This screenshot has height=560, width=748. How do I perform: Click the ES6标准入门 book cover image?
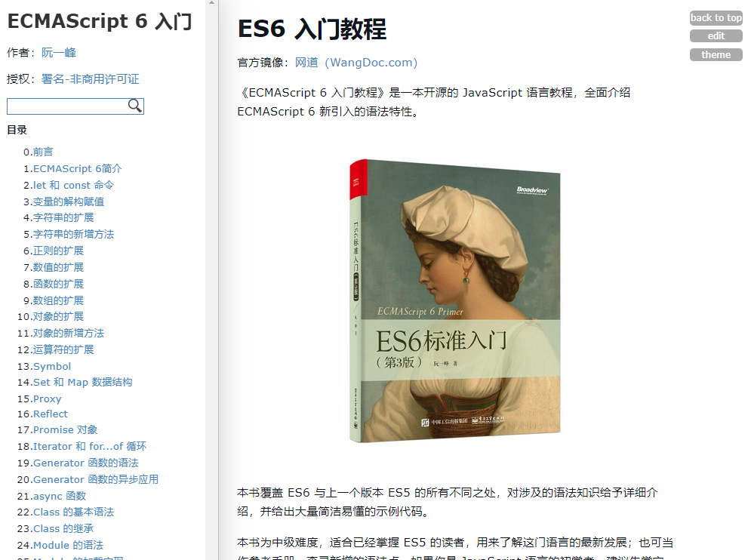coord(454,300)
